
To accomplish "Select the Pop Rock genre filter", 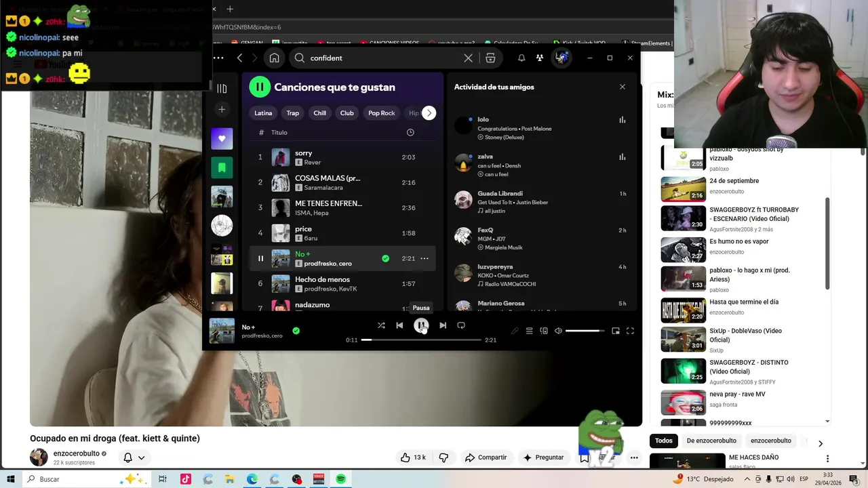I will pyautogui.click(x=382, y=113).
